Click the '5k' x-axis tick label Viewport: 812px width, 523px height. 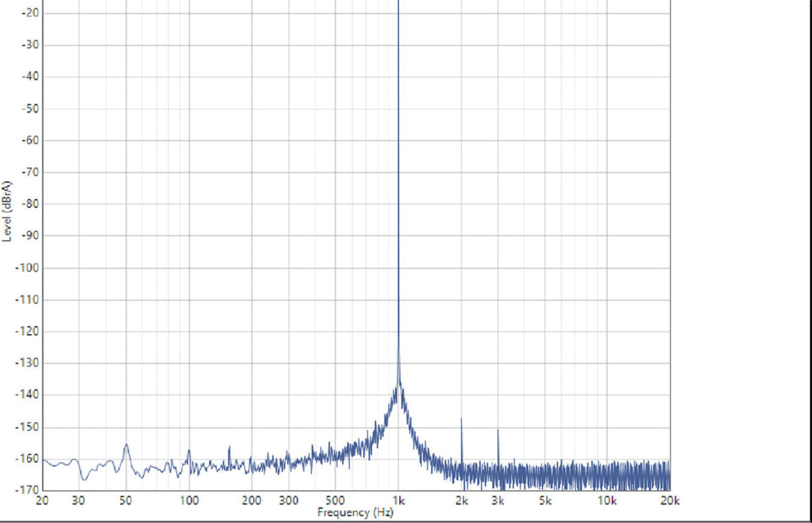pyautogui.click(x=545, y=501)
